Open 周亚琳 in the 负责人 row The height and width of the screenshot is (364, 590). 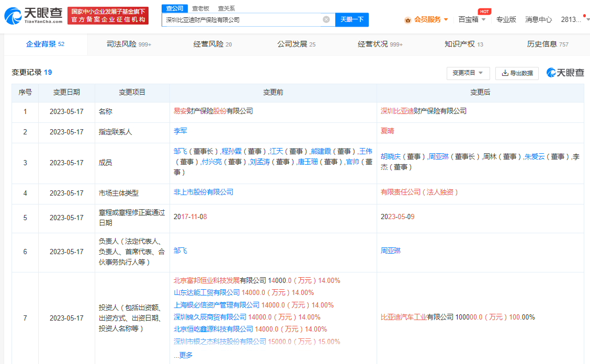391,251
